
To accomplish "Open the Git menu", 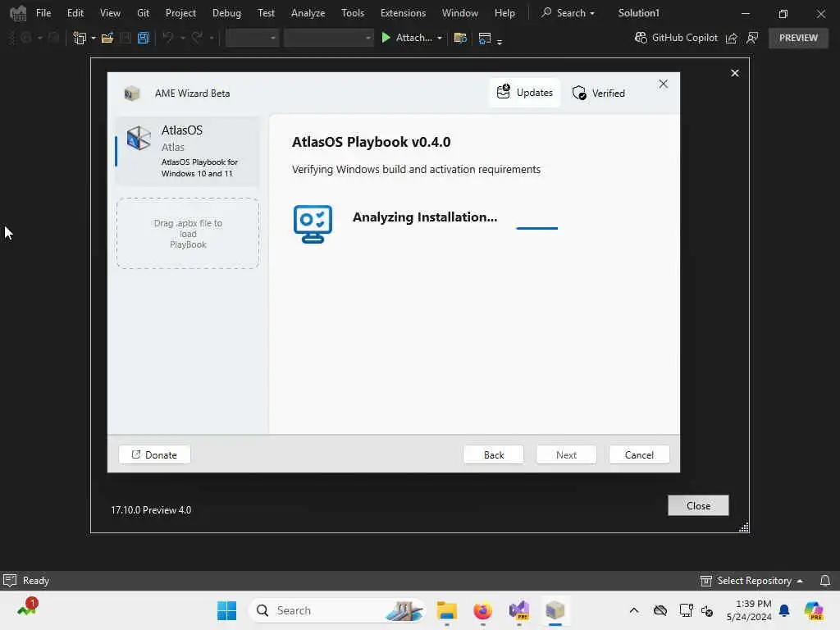I will (x=143, y=13).
